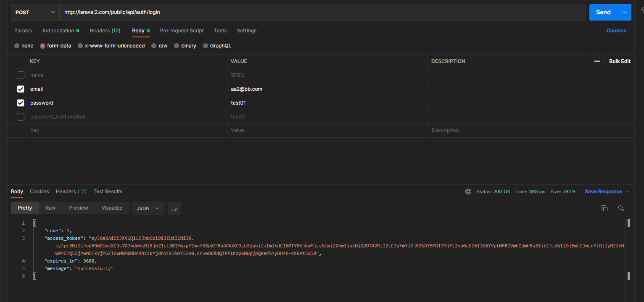Click the Send button
Image resolution: width=644 pixels, height=302 pixels.
(603, 12)
